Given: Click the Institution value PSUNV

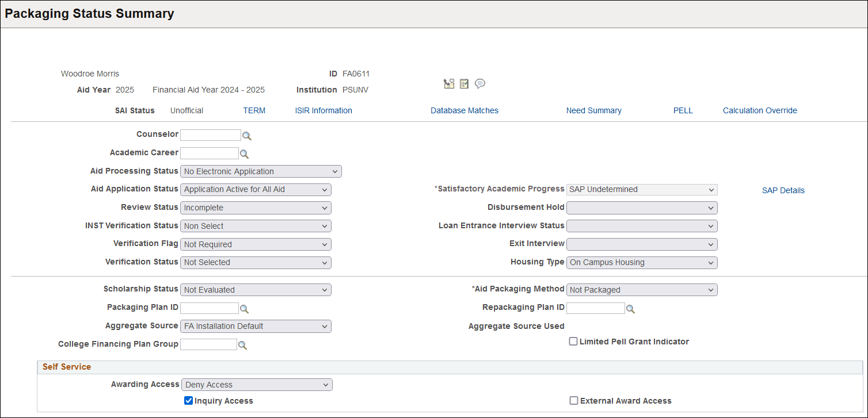Looking at the screenshot, I should [355, 90].
